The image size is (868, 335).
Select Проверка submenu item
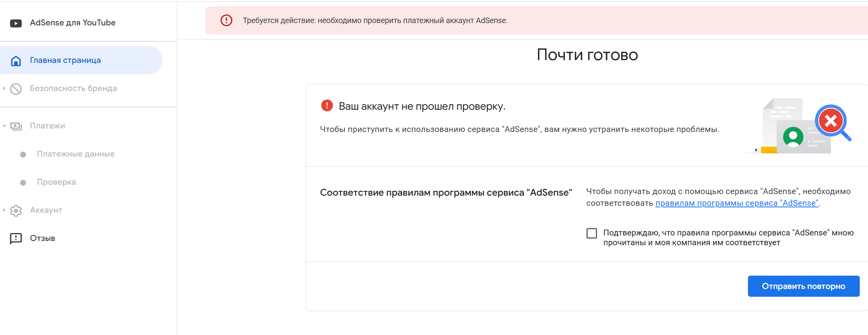pyautogui.click(x=81, y=182)
